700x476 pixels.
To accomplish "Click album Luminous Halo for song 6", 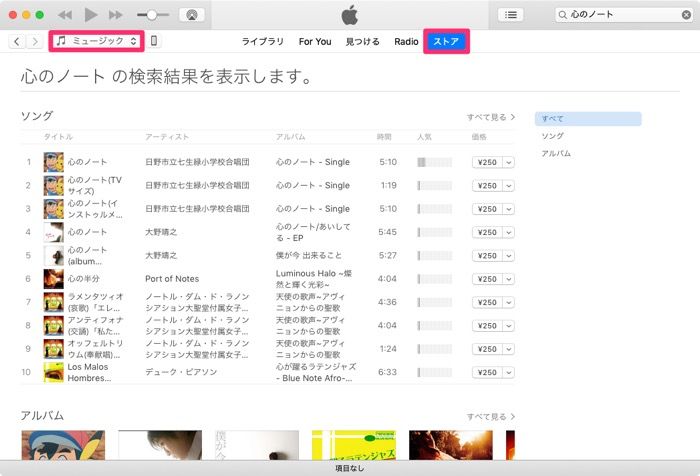I will point(314,279).
